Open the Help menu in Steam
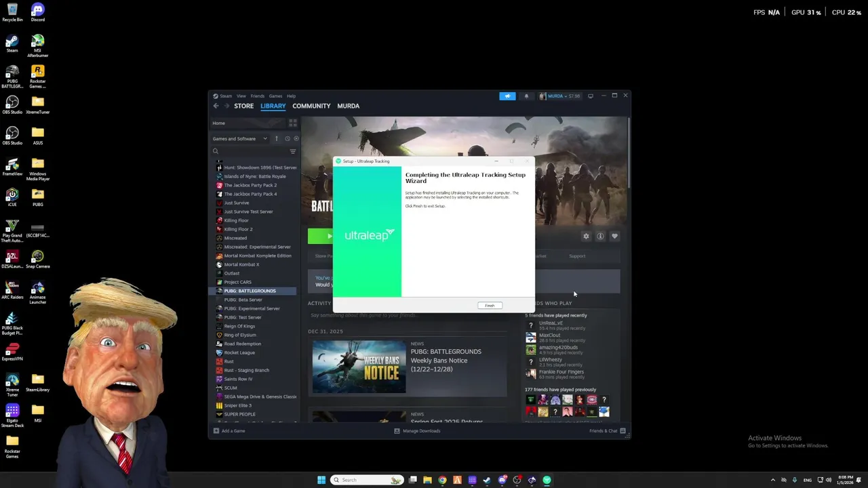 pyautogui.click(x=291, y=96)
